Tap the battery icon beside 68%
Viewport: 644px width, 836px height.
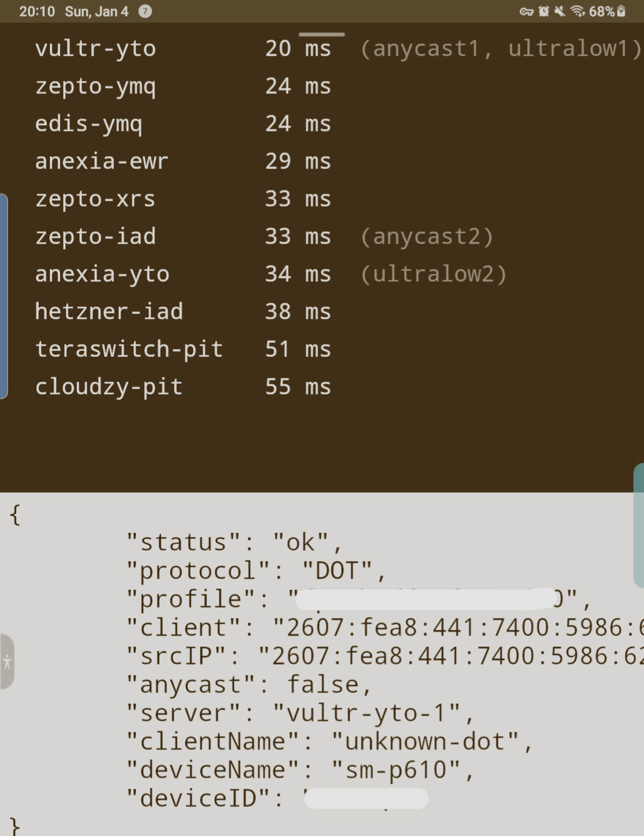[x=621, y=11]
